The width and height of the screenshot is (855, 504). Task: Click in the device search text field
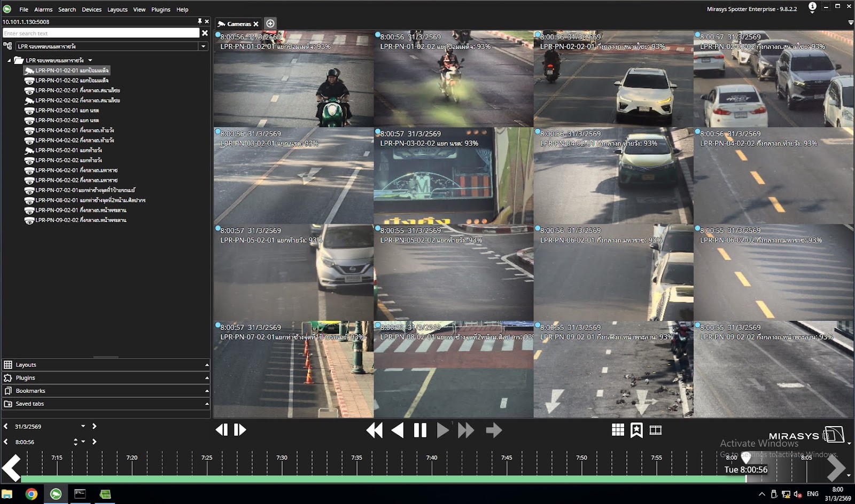tap(100, 33)
